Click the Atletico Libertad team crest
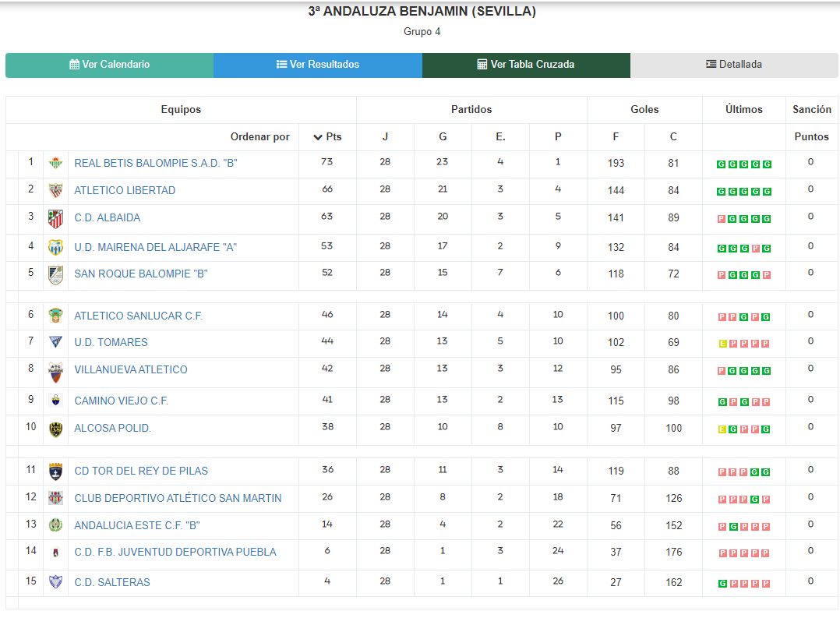 point(56,190)
